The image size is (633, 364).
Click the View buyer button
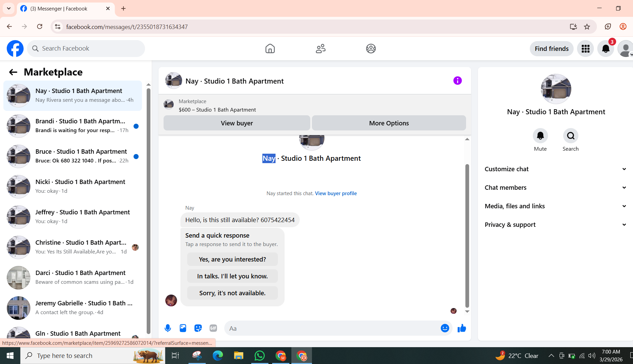237,123
